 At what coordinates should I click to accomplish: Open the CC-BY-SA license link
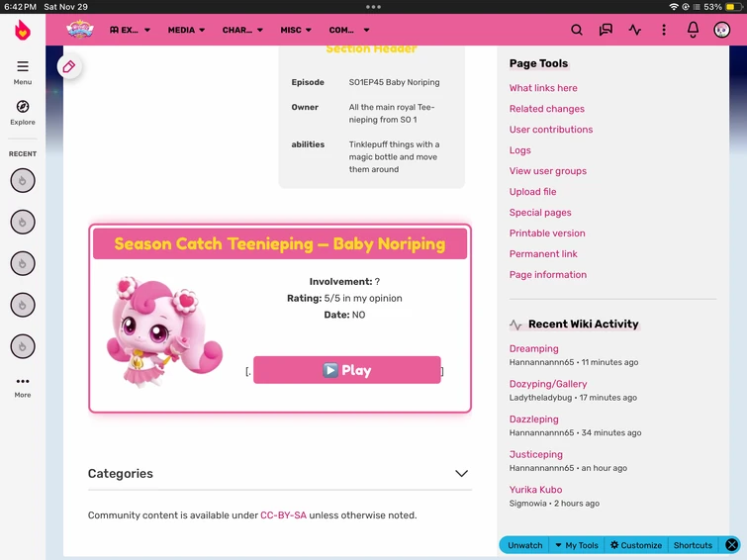tap(283, 515)
